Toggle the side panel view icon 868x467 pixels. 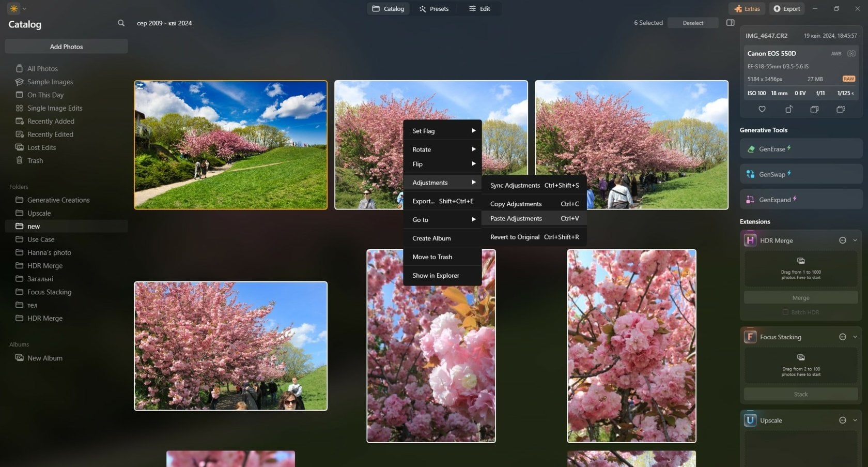point(731,23)
